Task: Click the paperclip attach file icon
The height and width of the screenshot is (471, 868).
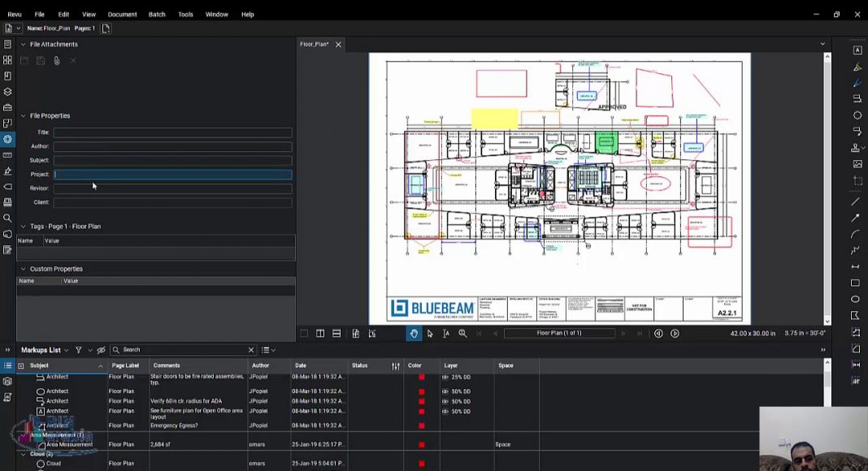Action: point(56,61)
